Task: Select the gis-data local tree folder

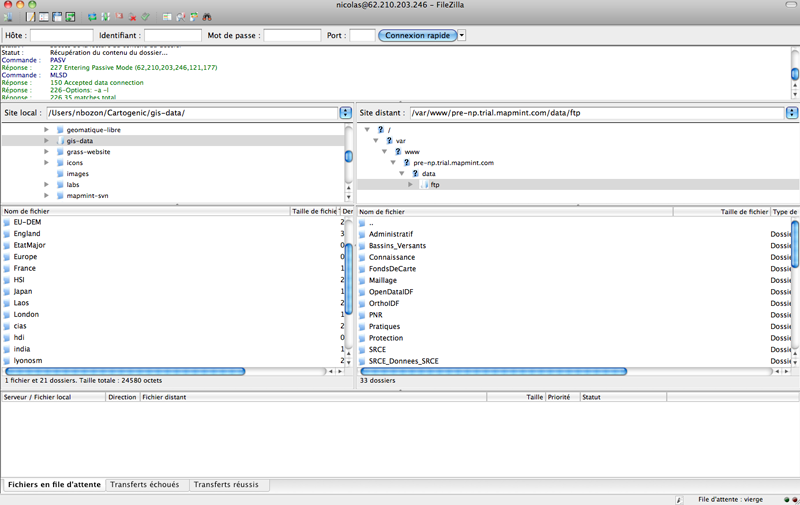Action: click(80, 141)
